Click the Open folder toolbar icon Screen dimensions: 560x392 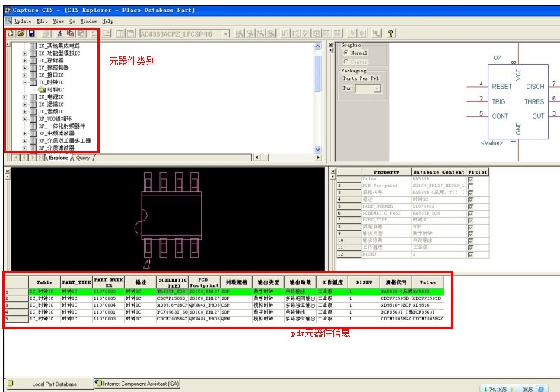pos(21,33)
